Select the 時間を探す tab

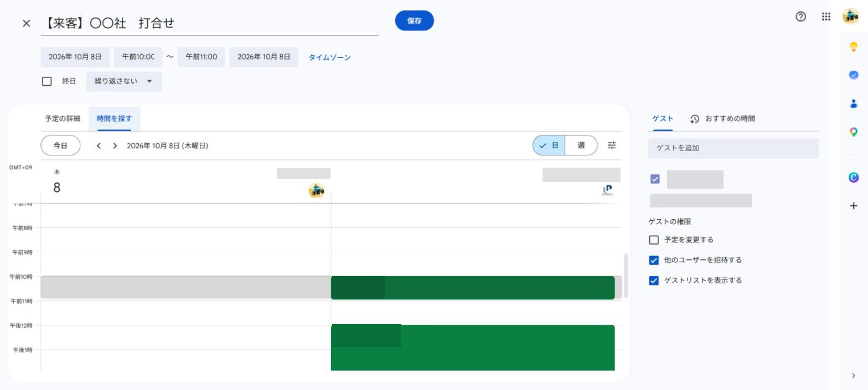[115, 118]
